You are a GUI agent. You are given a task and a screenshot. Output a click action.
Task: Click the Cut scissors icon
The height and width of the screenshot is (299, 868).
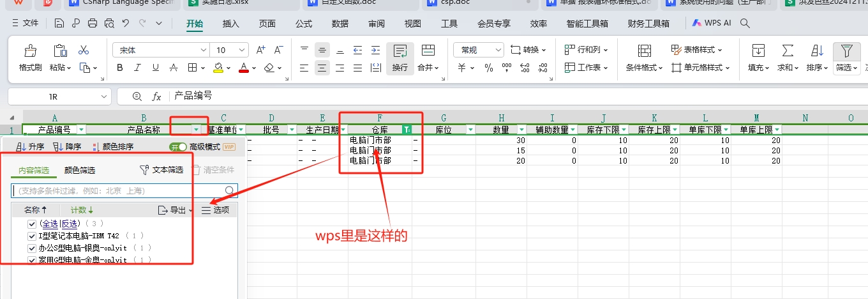[x=84, y=50]
